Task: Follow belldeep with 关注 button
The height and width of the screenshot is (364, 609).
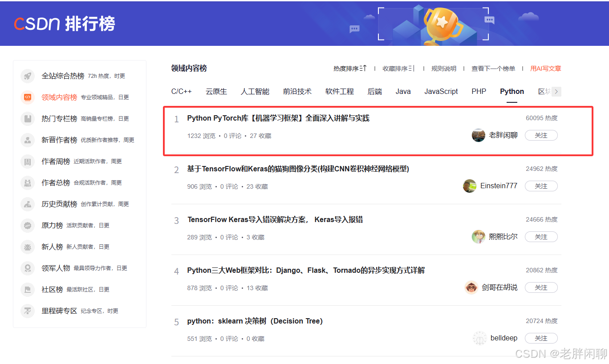Action: [541, 338]
